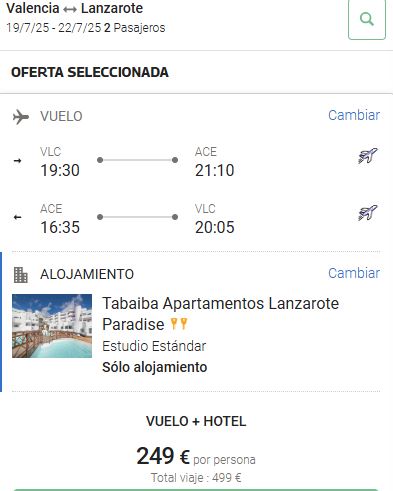Click the travel dates 19/7/25 - 22/7/25
Image resolution: width=393 pixels, height=491 pixels.
pos(53,28)
